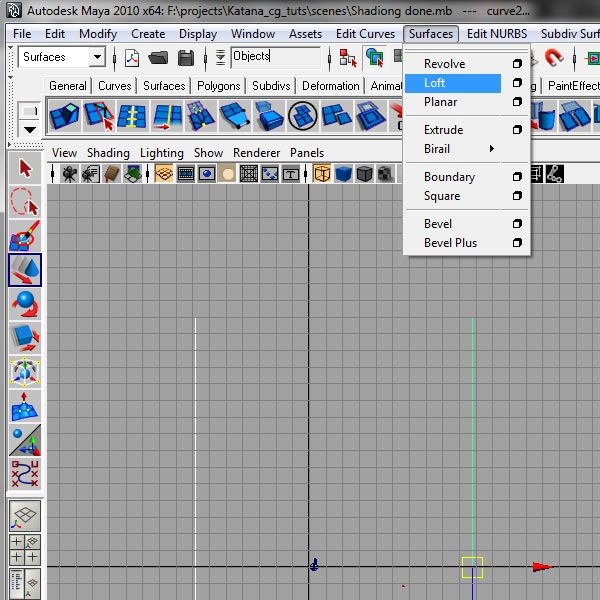The width and height of the screenshot is (600, 600).
Task: Select the Soft Modification tool
Action: pyautogui.click(x=25, y=406)
